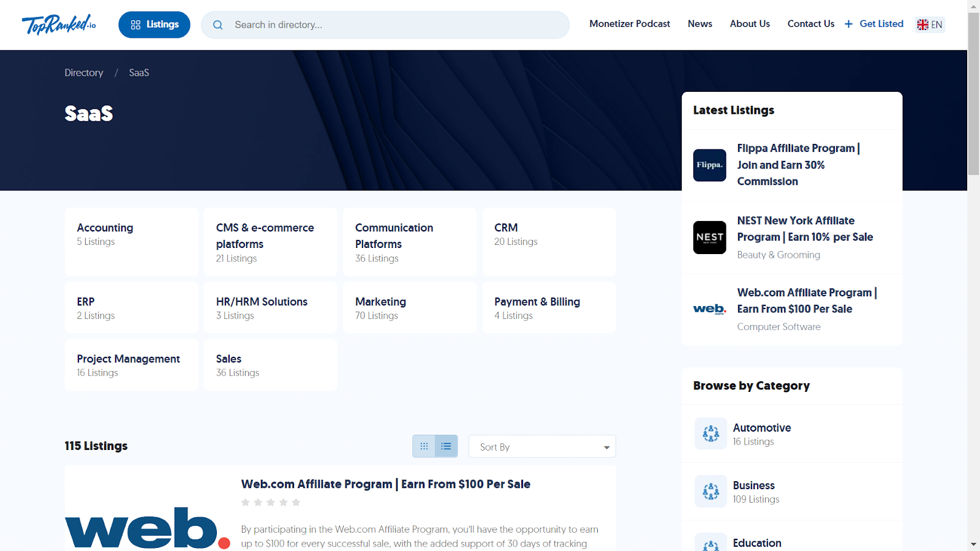Open Payment & Billing category
Screen dimensions: 980x551
click(549, 307)
